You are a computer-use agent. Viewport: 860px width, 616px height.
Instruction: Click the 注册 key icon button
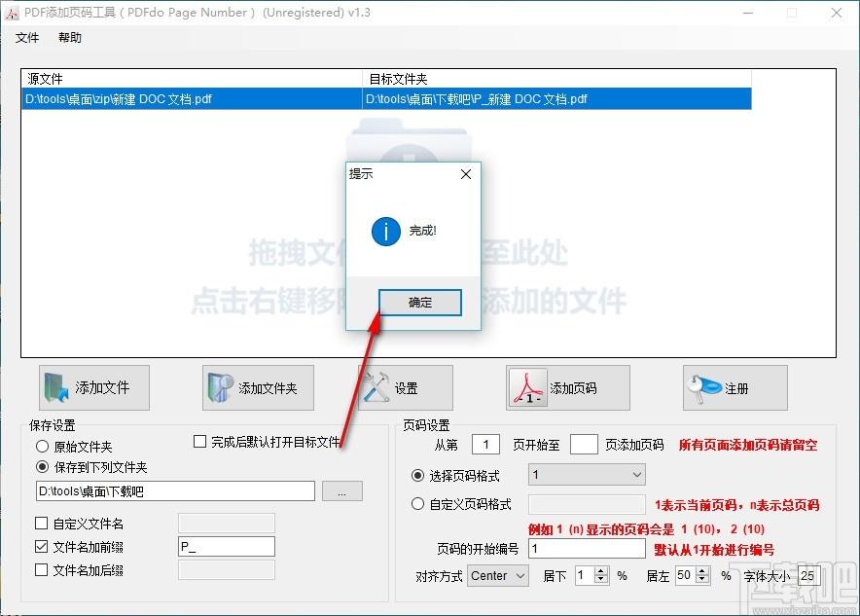[x=735, y=388]
